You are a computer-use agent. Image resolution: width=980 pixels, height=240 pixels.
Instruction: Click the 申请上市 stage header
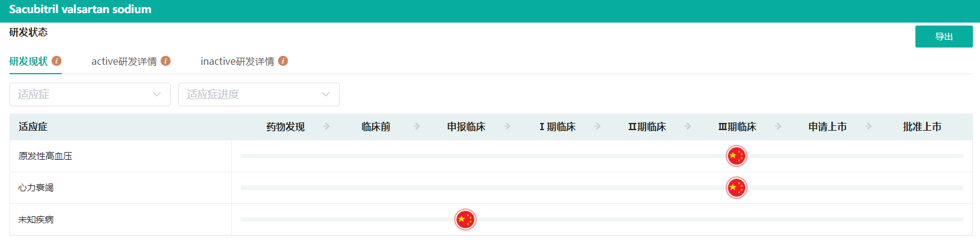(x=828, y=127)
